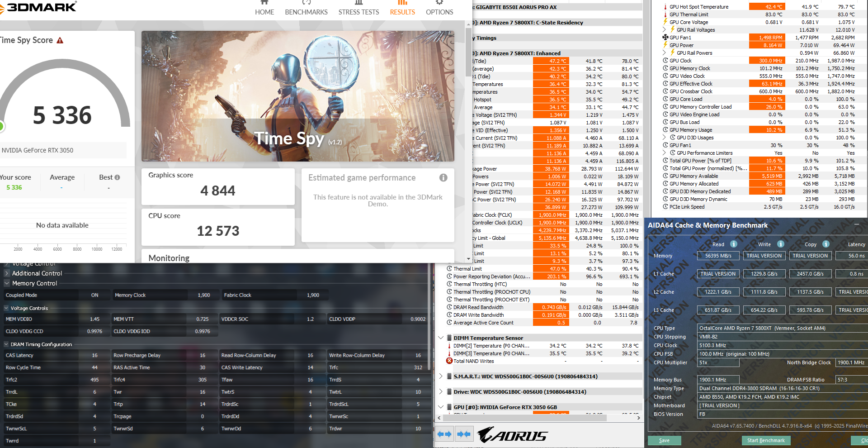Image resolution: width=868 pixels, height=448 pixels.
Task: Click the info icon next to Best
Action: (x=118, y=177)
